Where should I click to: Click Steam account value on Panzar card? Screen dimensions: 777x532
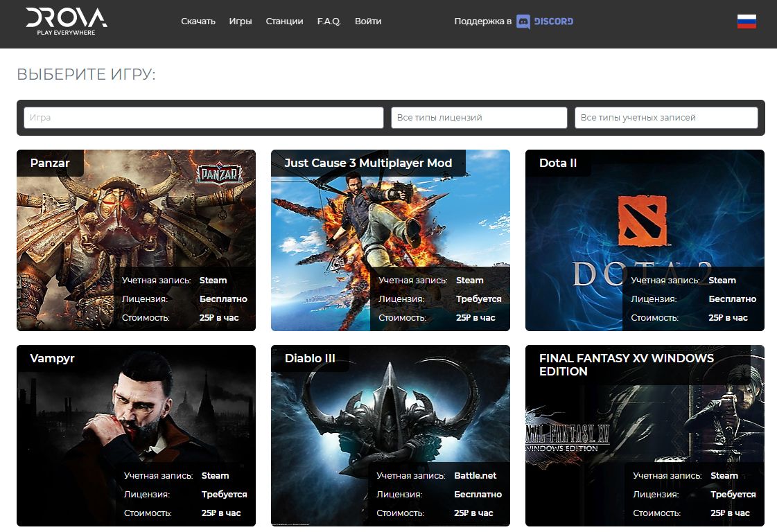point(213,281)
